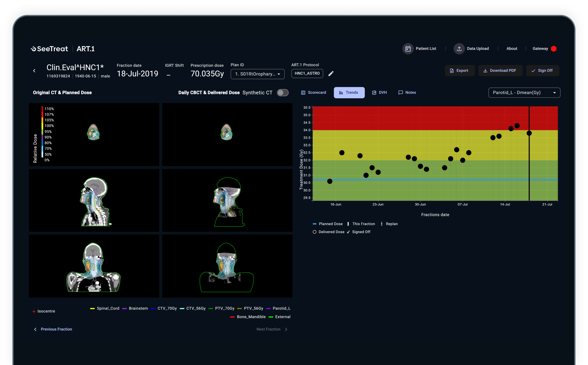This screenshot has width=588, height=365.
Task: Click the Next Fraction chevron arrow
Action: [286, 329]
